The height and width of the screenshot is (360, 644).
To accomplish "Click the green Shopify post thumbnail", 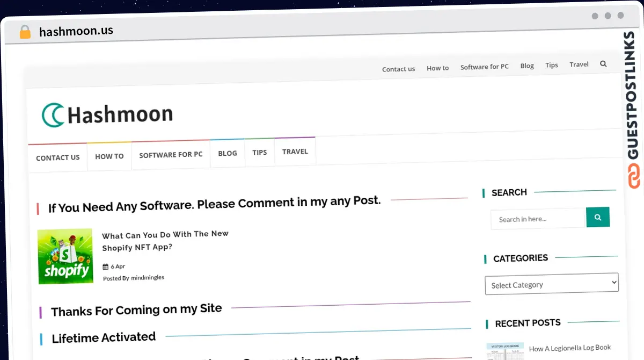I will 65,256.
